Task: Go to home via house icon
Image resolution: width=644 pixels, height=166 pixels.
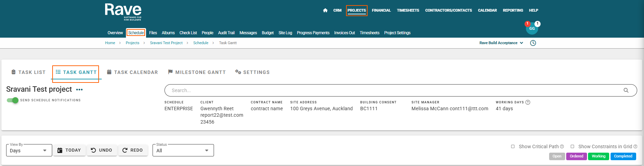Action: click(325, 10)
